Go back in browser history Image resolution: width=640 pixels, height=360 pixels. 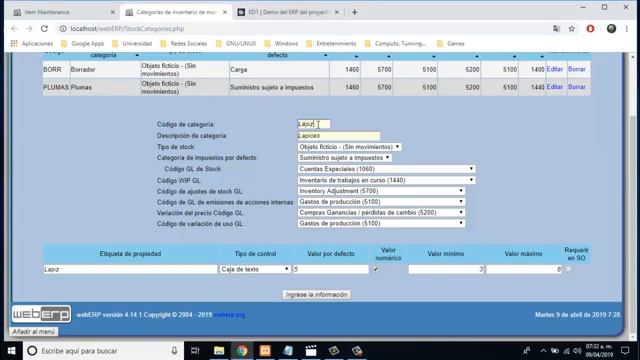[x=14, y=29]
